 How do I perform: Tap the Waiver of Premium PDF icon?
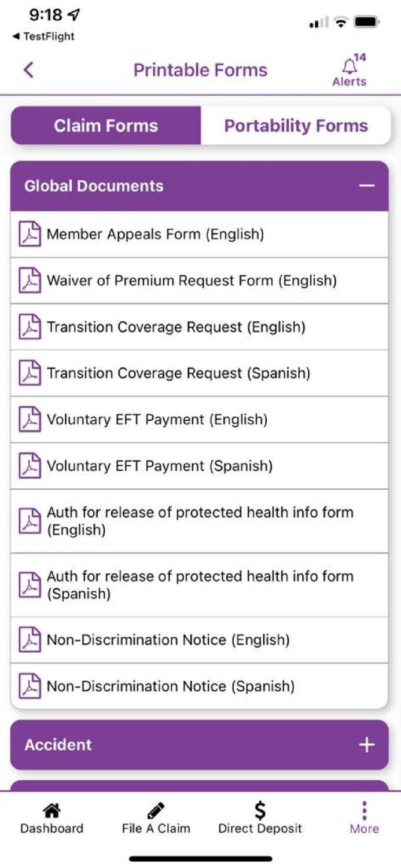click(31, 280)
